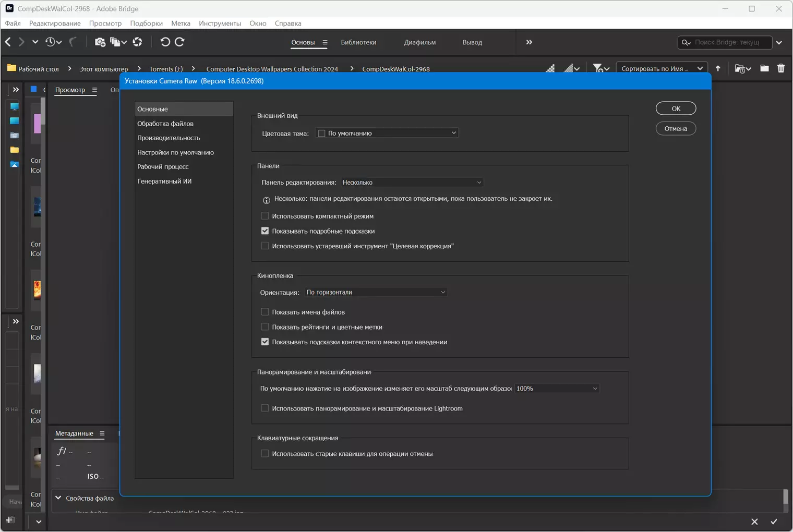Open the review mode stacked-pages icon
The image size is (793, 532).
118,42
